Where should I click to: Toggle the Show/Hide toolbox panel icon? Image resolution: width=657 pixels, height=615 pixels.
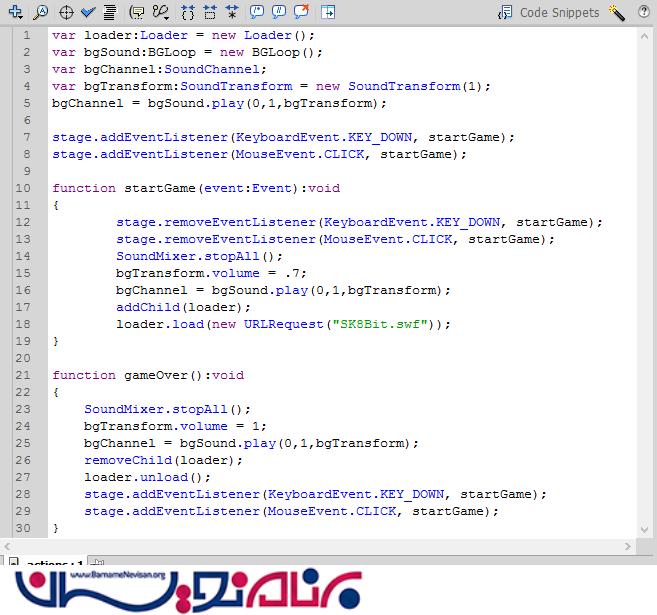[328, 13]
